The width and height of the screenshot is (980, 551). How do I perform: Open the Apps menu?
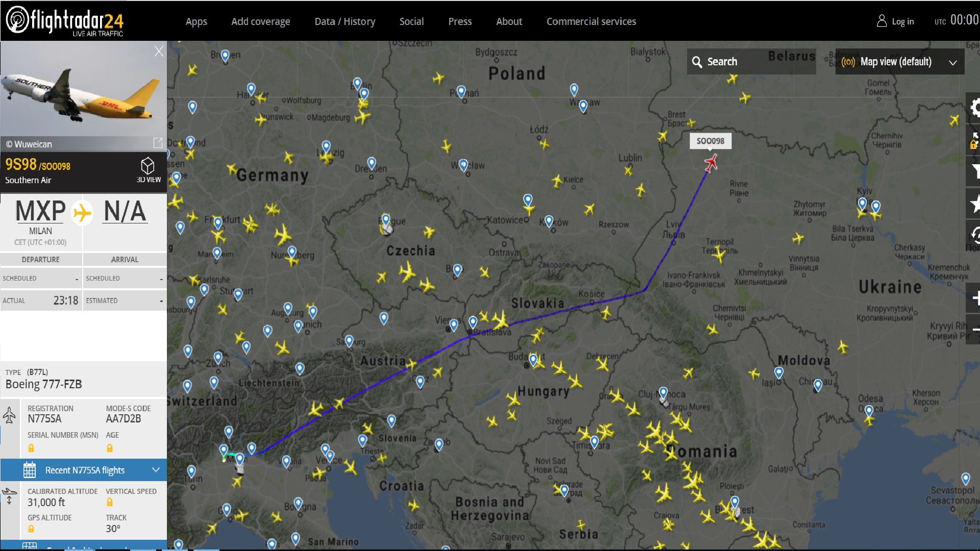(x=196, y=21)
